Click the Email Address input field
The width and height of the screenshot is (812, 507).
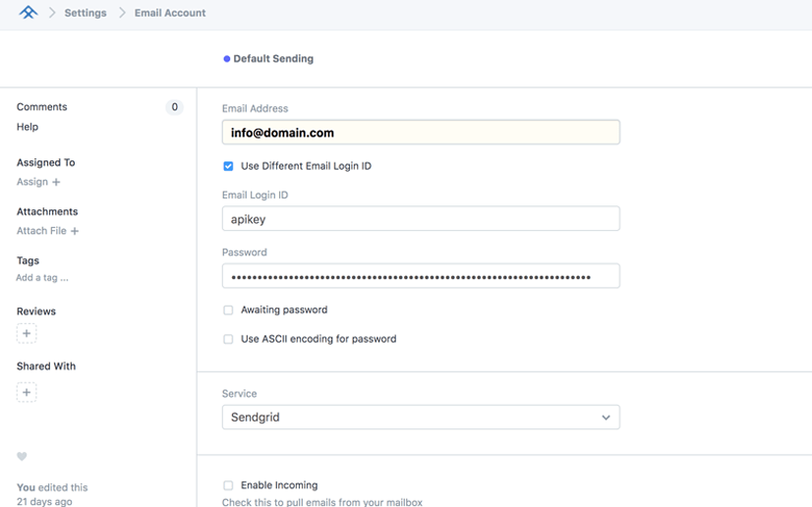tap(421, 133)
